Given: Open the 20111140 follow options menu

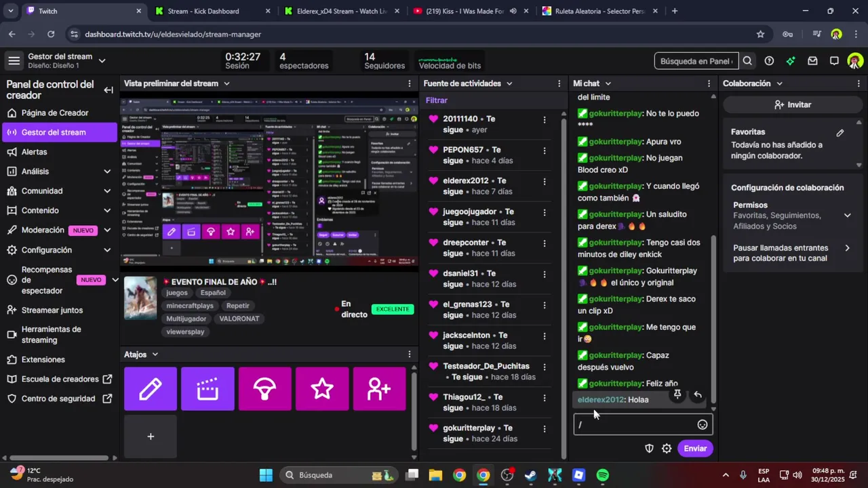Looking at the screenshot, I should [544, 120].
